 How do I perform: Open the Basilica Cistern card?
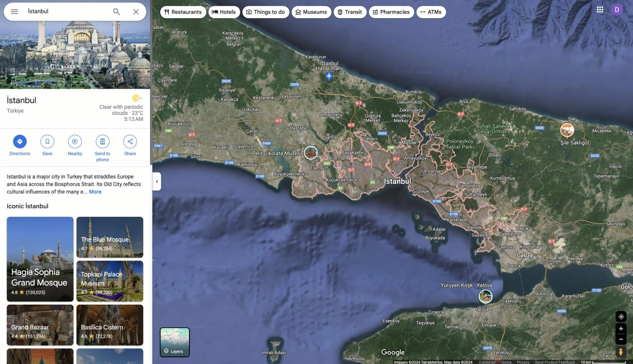tap(110, 325)
